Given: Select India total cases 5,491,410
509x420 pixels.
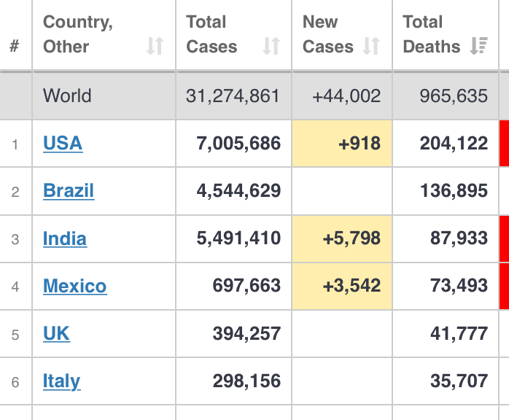Looking at the screenshot, I should coord(238,238).
